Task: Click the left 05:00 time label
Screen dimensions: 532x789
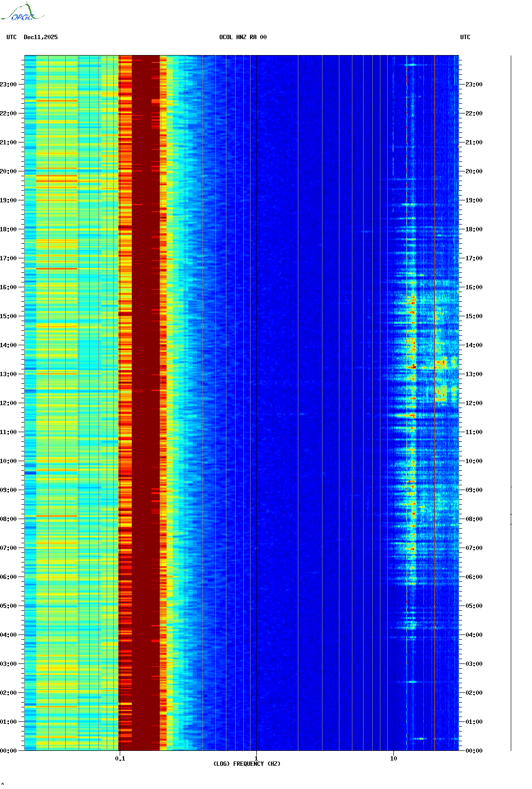Action: click(x=8, y=606)
